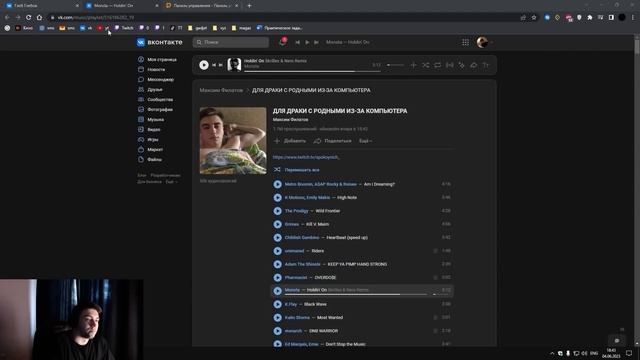This screenshot has width=640, height=360.
Task: Open the Ещё dropdown under the playlist title
Action: [365, 141]
